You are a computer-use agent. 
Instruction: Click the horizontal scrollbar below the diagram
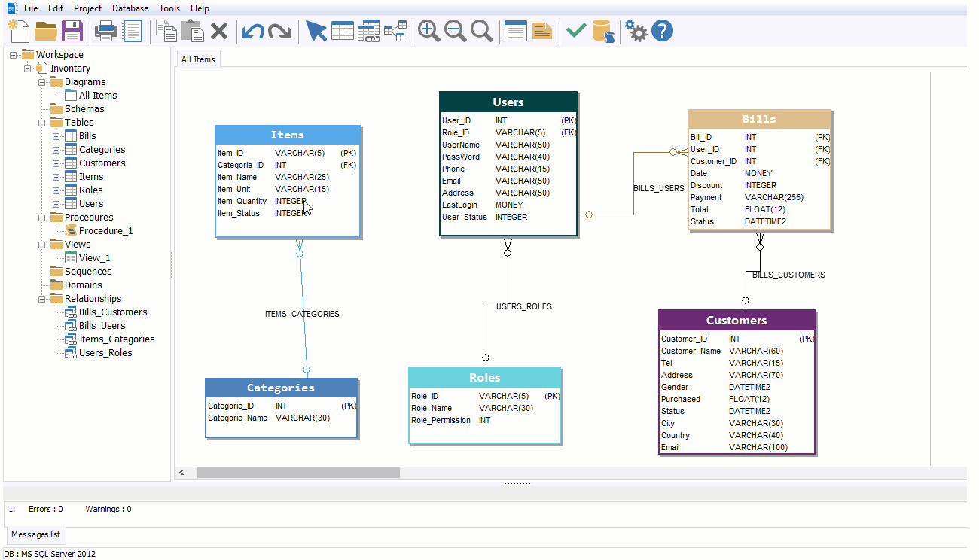(x=297, y=472)
